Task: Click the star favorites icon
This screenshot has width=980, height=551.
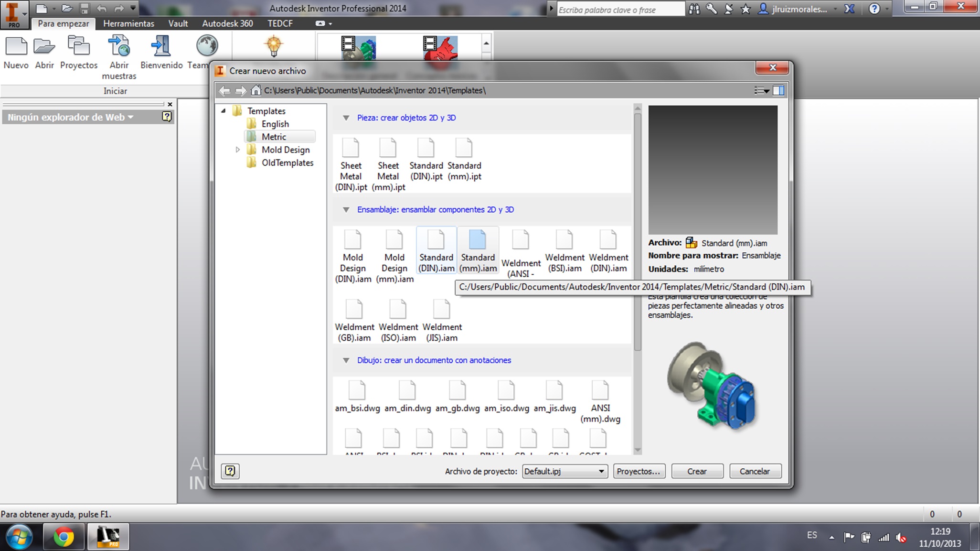Action: click(746, 9)
